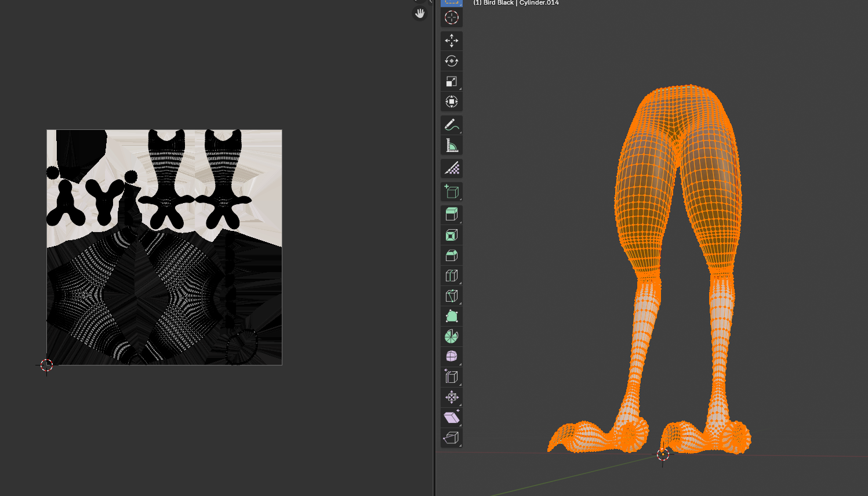Click the UV texture image
The width and height of the screenshot is (868, 496).
[164, 247]
